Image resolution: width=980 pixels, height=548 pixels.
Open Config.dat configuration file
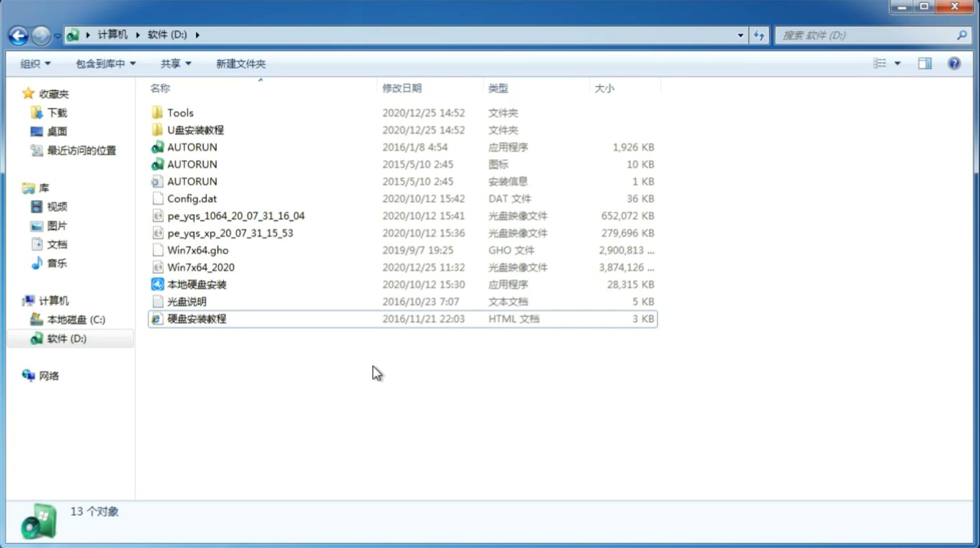(192, 198)
